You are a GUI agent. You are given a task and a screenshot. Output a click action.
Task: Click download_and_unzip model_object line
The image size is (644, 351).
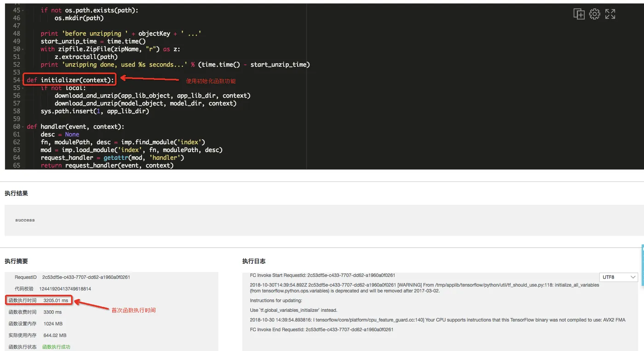tap(145, 103)
